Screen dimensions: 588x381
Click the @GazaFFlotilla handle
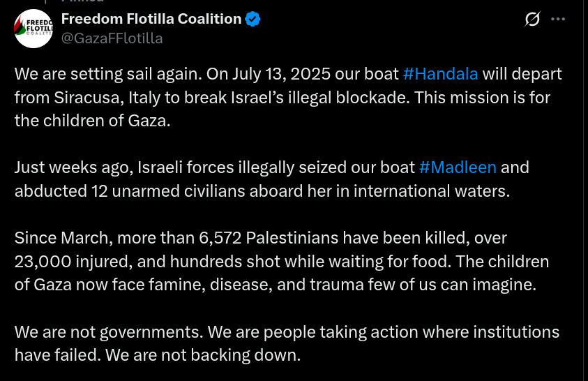pos(112,38)
